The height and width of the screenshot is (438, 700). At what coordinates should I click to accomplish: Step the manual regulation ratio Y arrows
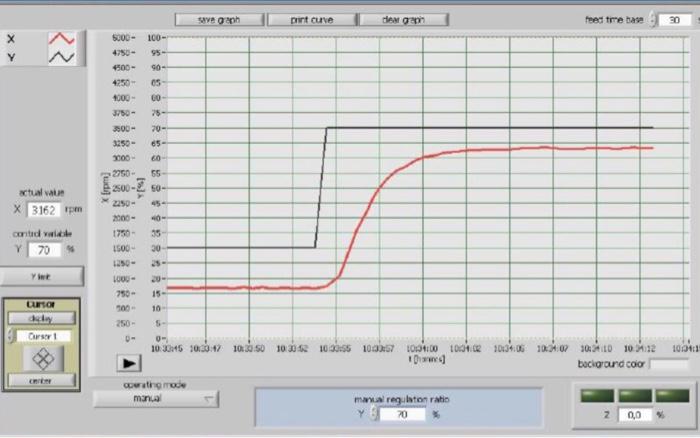point(374,414)
